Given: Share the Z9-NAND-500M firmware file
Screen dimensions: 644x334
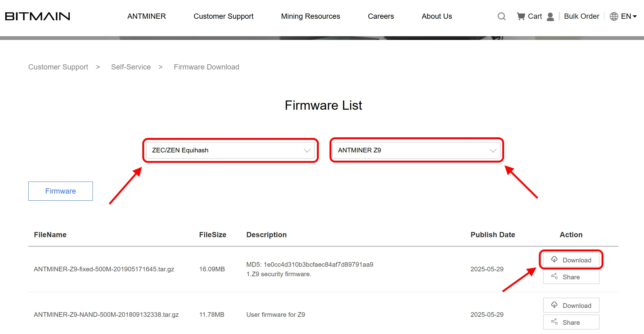Looking at the screenshot, I should pyautogui.click(x=571, y=322).
